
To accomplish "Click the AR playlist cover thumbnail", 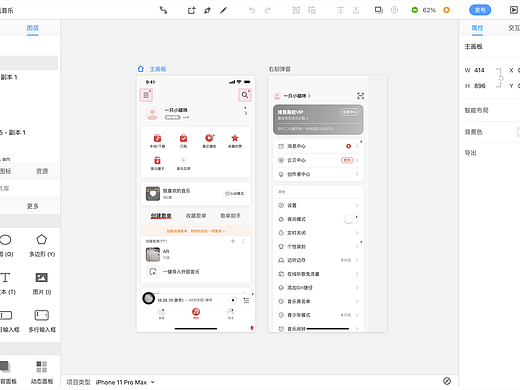I will click(153, 254).
